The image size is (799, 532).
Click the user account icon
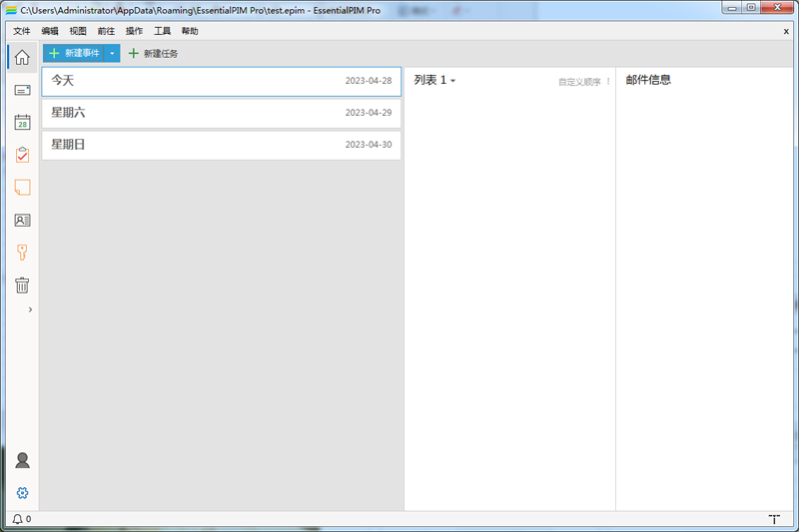click(22, 460)
